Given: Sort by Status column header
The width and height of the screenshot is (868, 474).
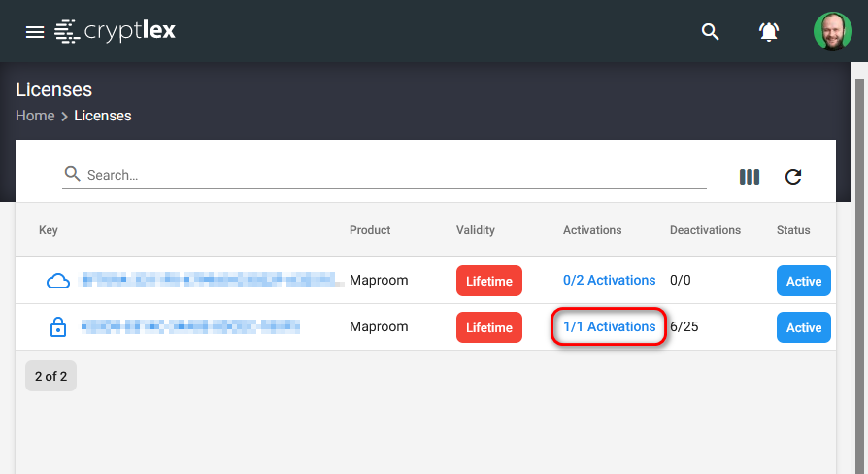Looking at the screenshot, I should point(793,230).
